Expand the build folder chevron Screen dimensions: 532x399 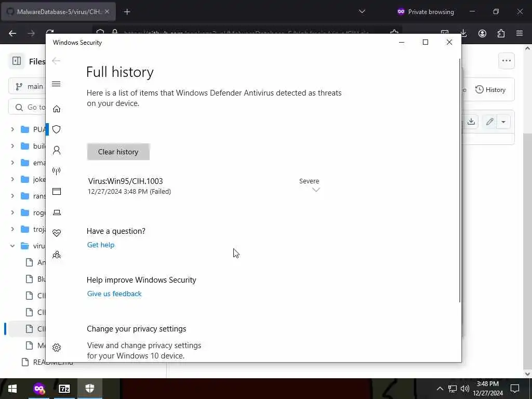pos(12,146)
